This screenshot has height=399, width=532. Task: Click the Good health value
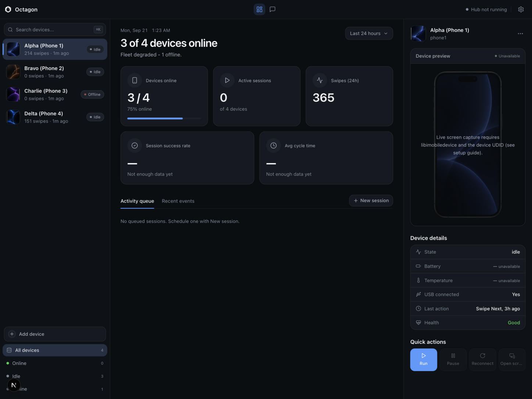(514, 323)
